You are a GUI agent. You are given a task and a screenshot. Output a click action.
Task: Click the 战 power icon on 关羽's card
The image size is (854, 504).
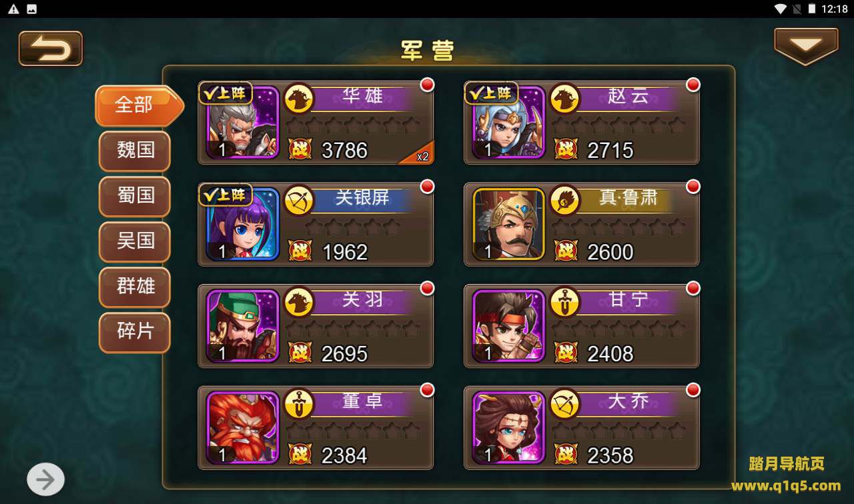pos(300,353)
